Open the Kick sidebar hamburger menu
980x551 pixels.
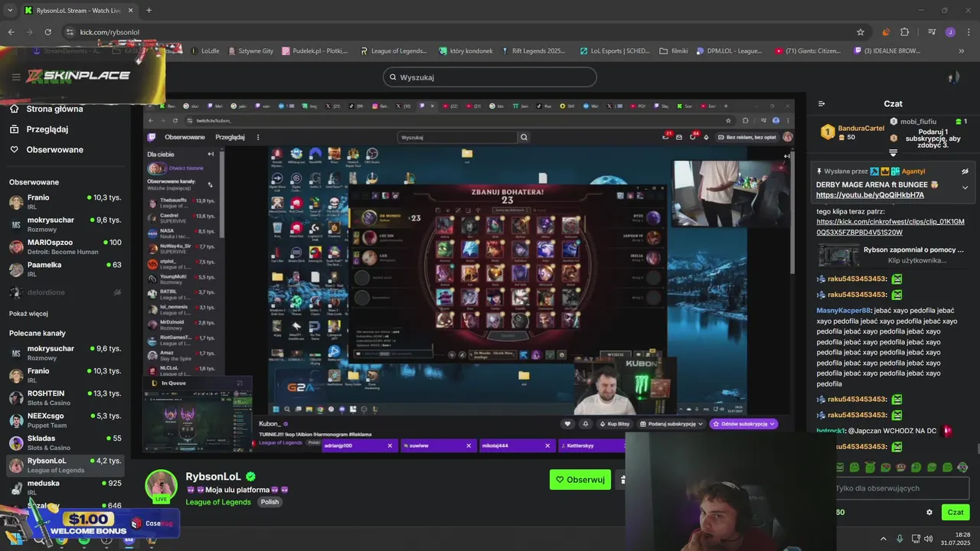(x=16, y=77)
